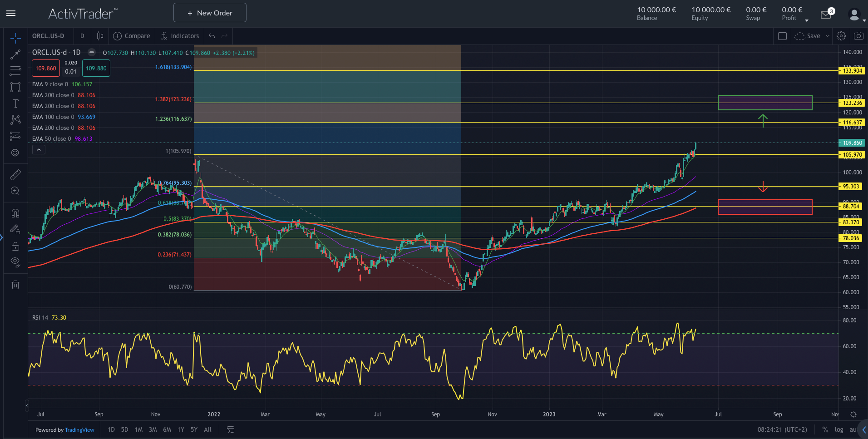Open the messages envelope inbox

[x=826, y=15]
